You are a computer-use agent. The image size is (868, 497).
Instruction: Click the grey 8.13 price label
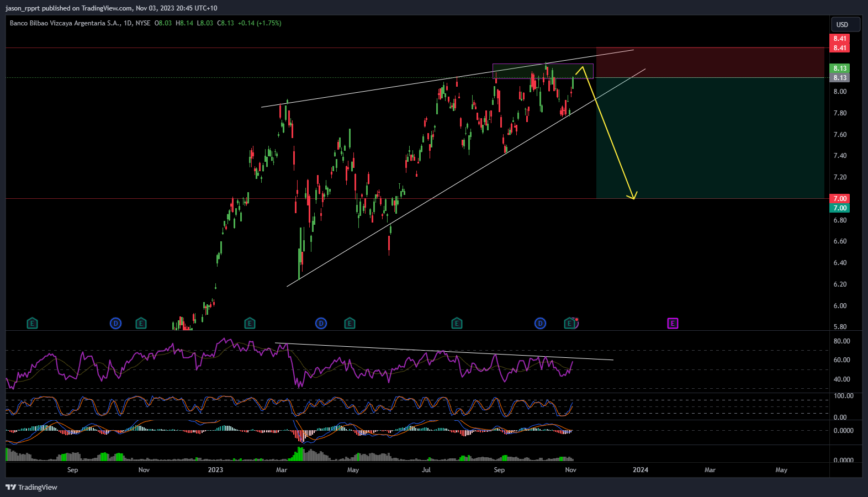coord(840,78)
